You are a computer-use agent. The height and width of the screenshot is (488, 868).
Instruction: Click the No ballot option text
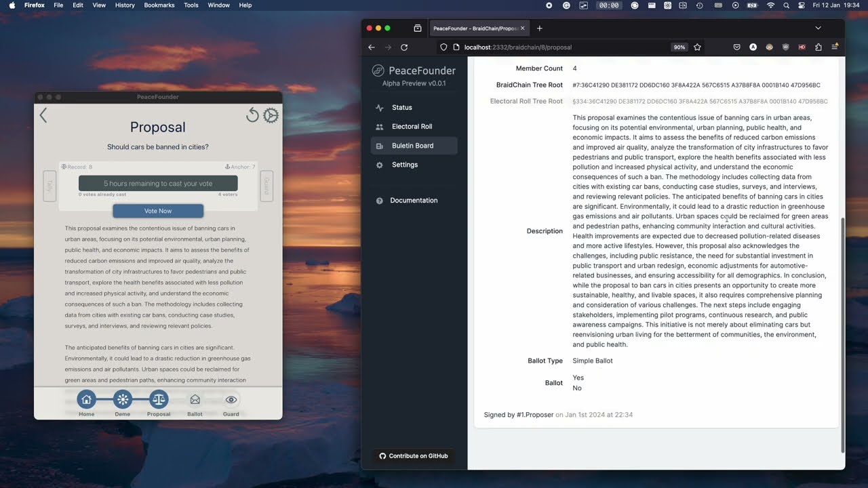pyautogui.click(x=577, y=388)
